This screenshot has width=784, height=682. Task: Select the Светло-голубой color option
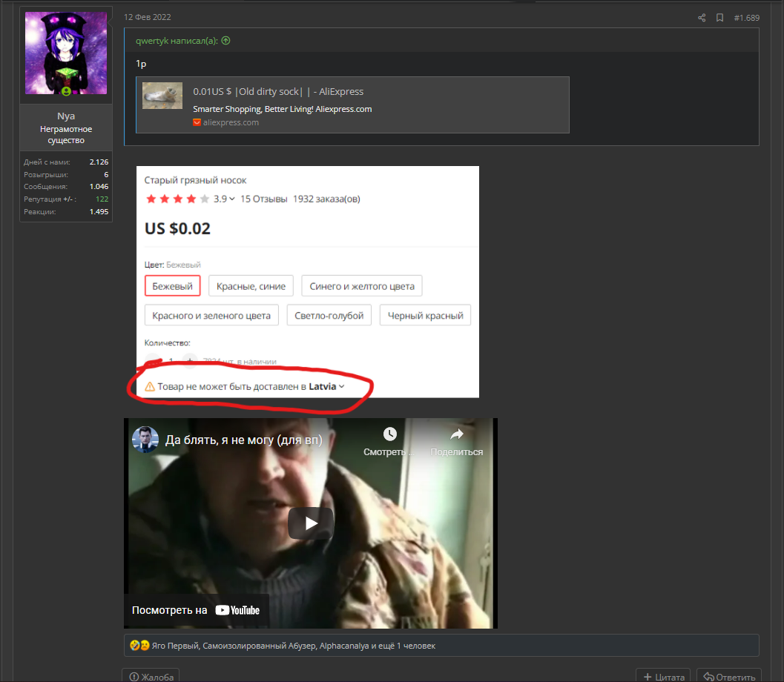(329, 315)
